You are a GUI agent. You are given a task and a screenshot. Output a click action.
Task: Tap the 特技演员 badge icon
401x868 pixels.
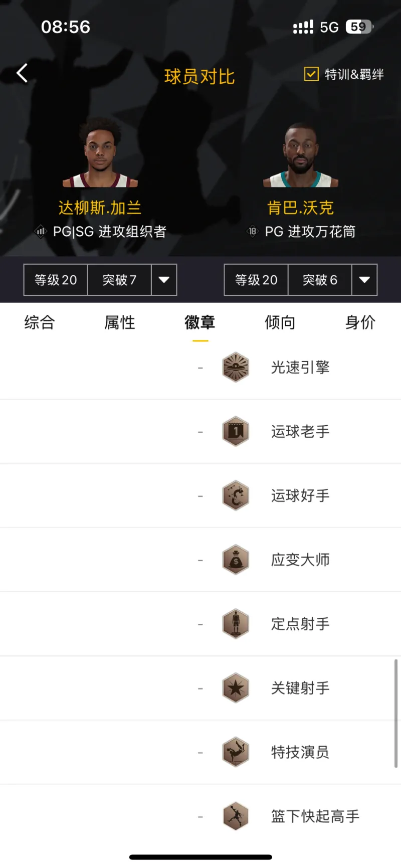click(236, 752)
